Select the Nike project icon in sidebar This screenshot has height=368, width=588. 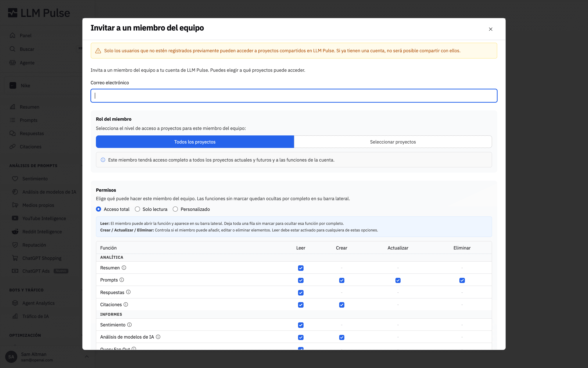click(x=13, y=85)
